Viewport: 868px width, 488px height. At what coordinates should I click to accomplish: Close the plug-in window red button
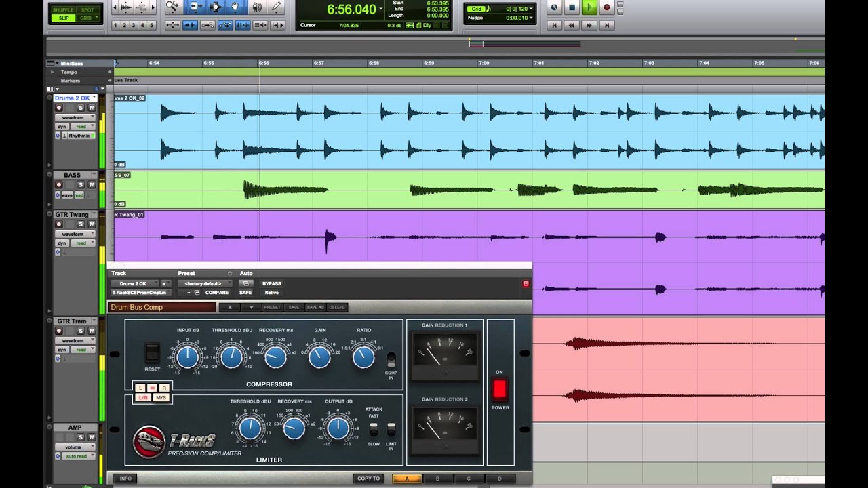coord(526,284)
